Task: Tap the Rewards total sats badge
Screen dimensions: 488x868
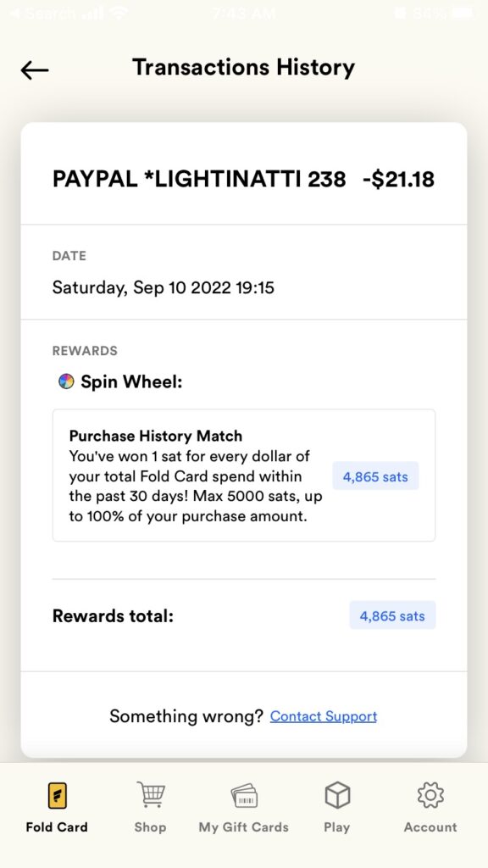Action: point(392,615)
